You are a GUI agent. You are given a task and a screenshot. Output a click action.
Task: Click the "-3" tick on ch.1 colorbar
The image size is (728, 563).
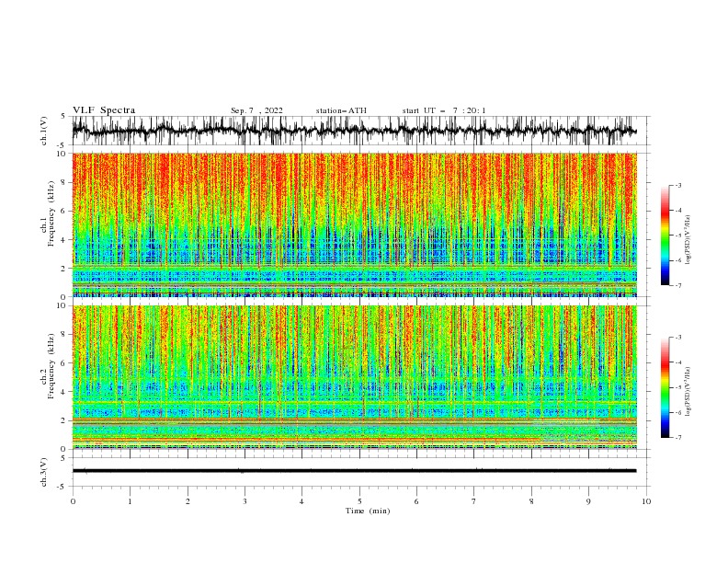click(677, 185)
